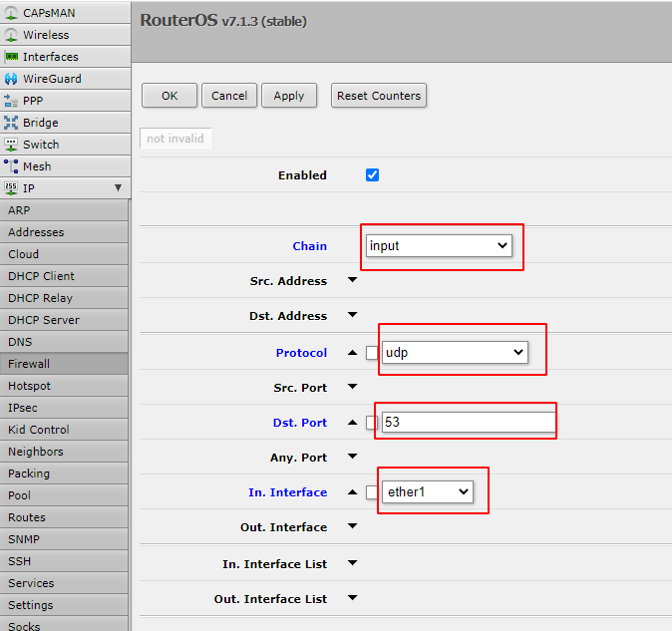Screen dimensions: 672x631
Task: Open the Chain dropdown set to input
Action: [x=439, y=246]
